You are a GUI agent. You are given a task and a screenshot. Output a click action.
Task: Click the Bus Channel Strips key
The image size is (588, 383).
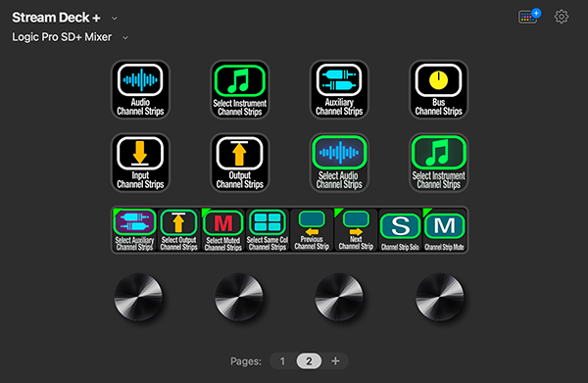coord(438,90)
